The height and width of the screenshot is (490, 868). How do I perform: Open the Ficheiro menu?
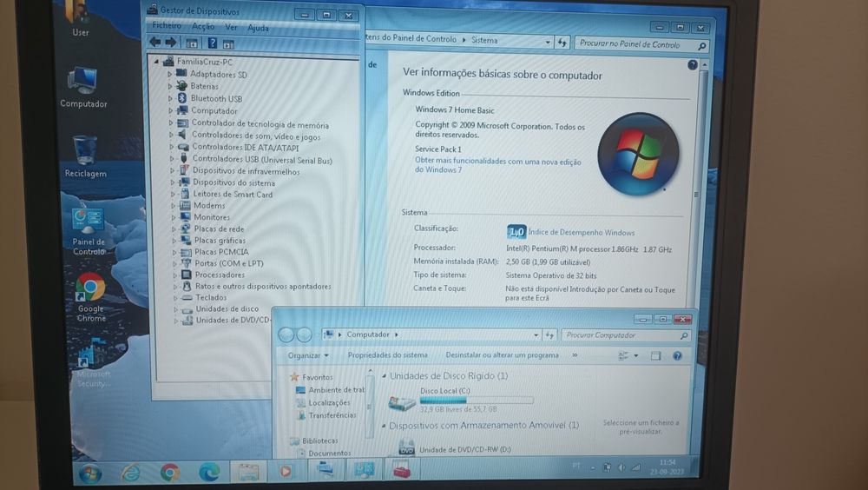167,25
